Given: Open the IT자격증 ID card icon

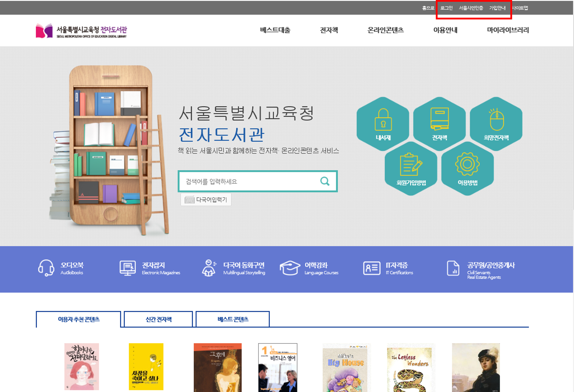Looking at the screenshot, I should (x=372, y=268).
